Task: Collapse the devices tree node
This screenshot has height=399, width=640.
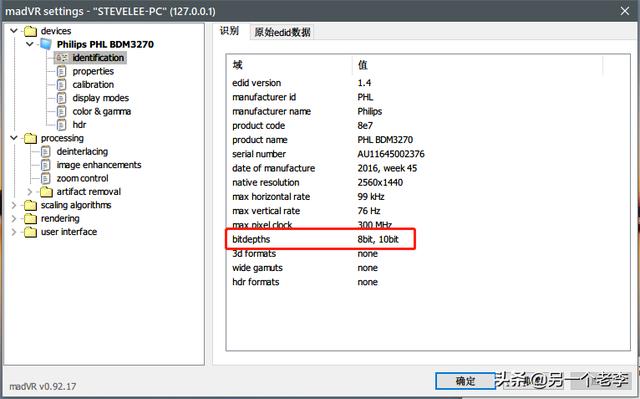Action: coord(14,31)
